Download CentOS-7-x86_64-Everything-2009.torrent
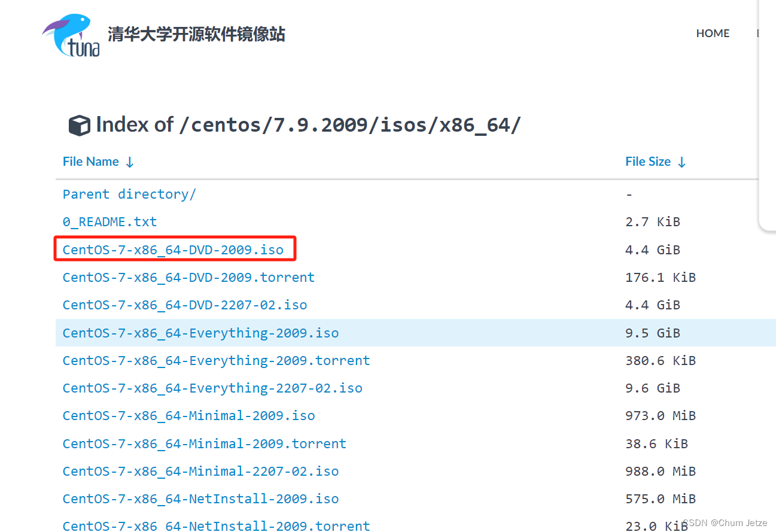The width and height of the screenshot is (776, 532). [x=216, y=360]
